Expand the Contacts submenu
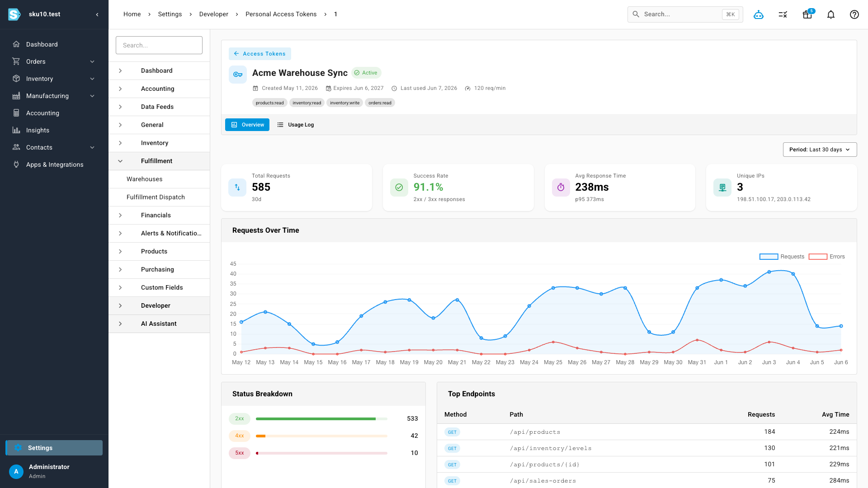The height and width of the screenshot is (488, 868). point(92,147)
